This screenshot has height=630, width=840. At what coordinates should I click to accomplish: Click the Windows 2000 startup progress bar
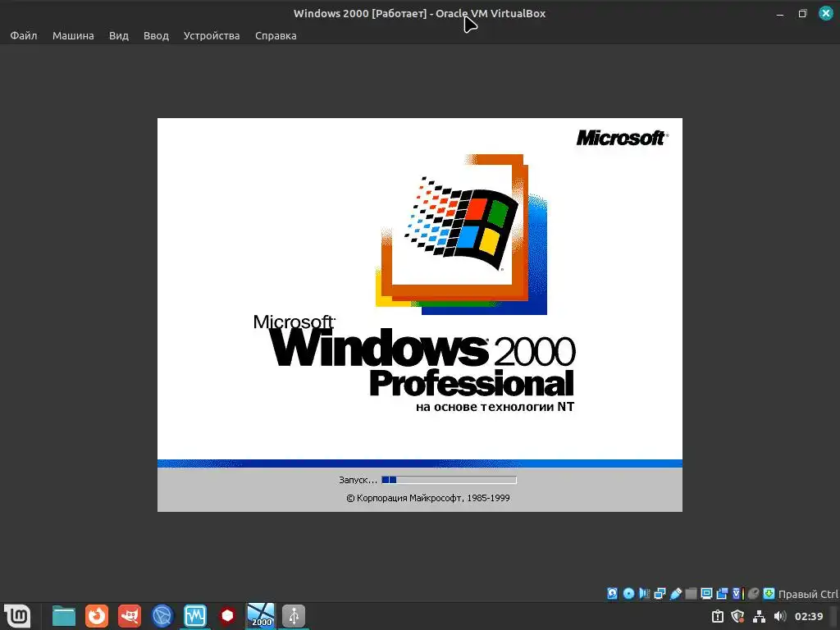[x=449, y=479]
